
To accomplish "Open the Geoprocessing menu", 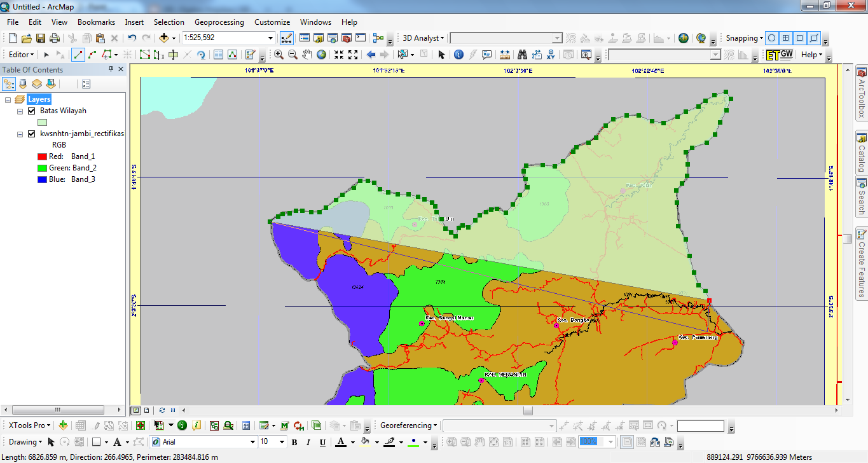I will coord(219,22).
